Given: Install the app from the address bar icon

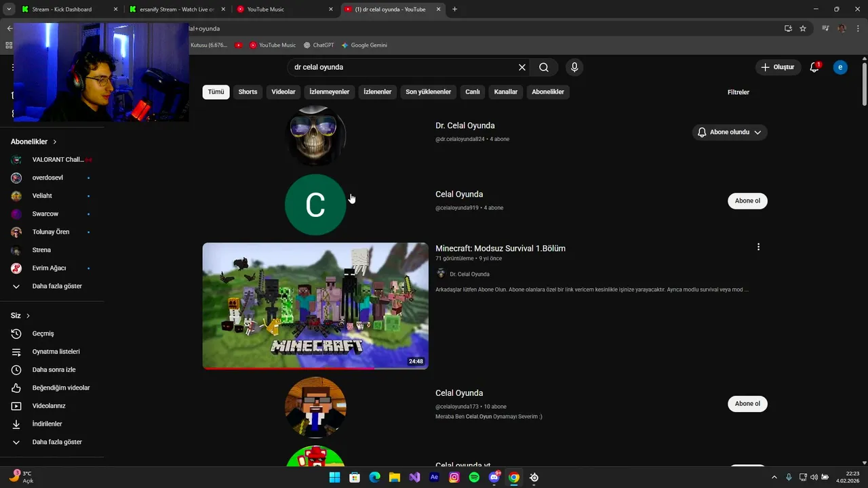Looking at the screenshot, I should pos(788,28).
